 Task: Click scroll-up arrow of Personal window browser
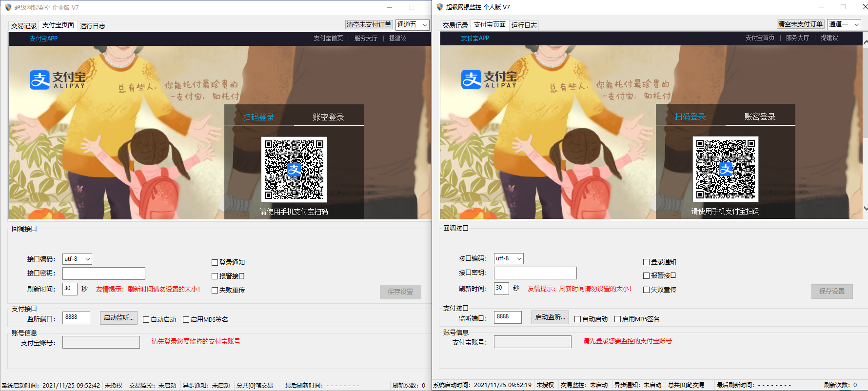(866, 42)
